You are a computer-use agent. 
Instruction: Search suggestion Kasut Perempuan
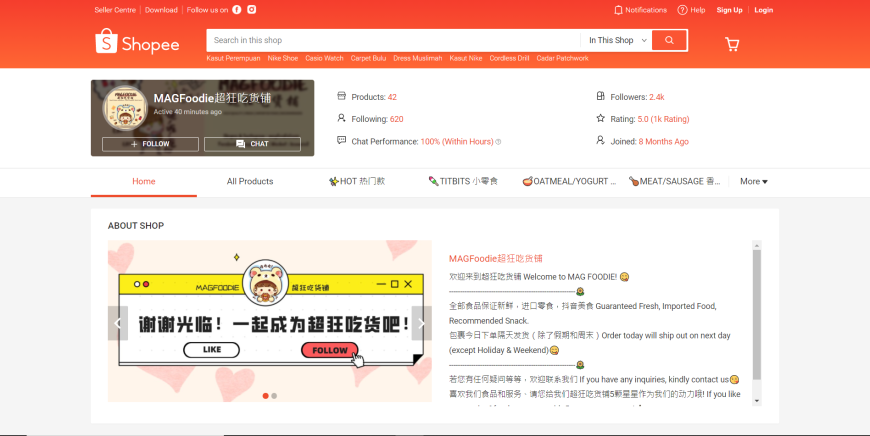(x=233, y=58)
